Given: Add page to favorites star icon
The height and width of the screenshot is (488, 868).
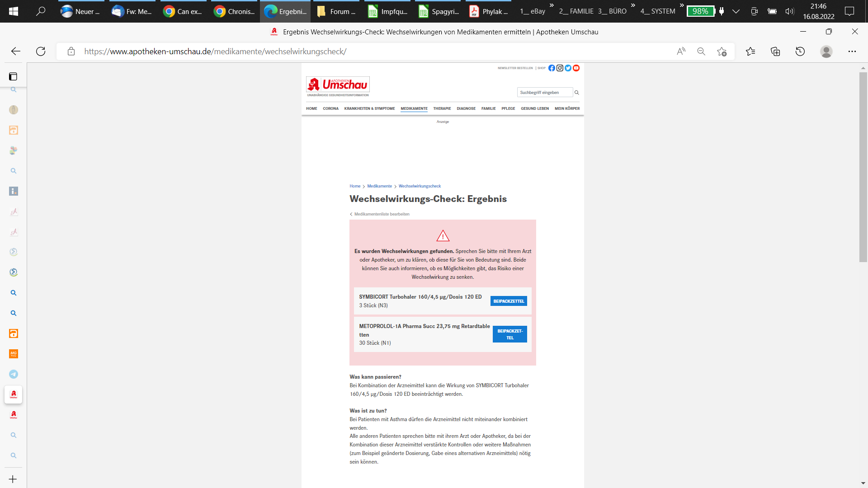Looking at the screenshot, I should (722, 52).
